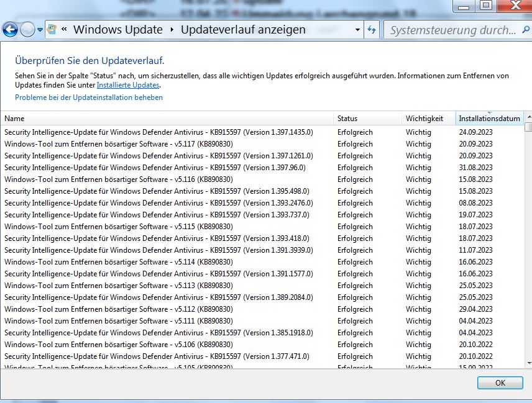Select the update Version 1.391.1577.0 row
The image size is (532, 403).
click(262, 274)
